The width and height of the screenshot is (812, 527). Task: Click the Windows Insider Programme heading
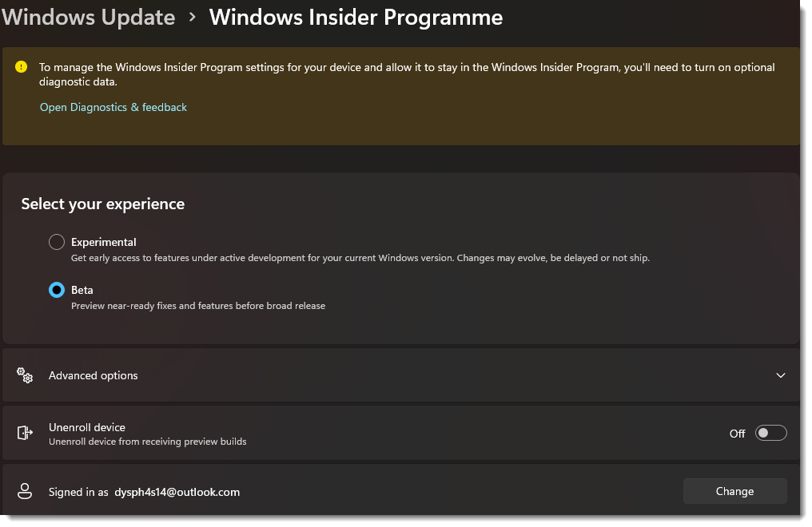(x=356, y=18)
